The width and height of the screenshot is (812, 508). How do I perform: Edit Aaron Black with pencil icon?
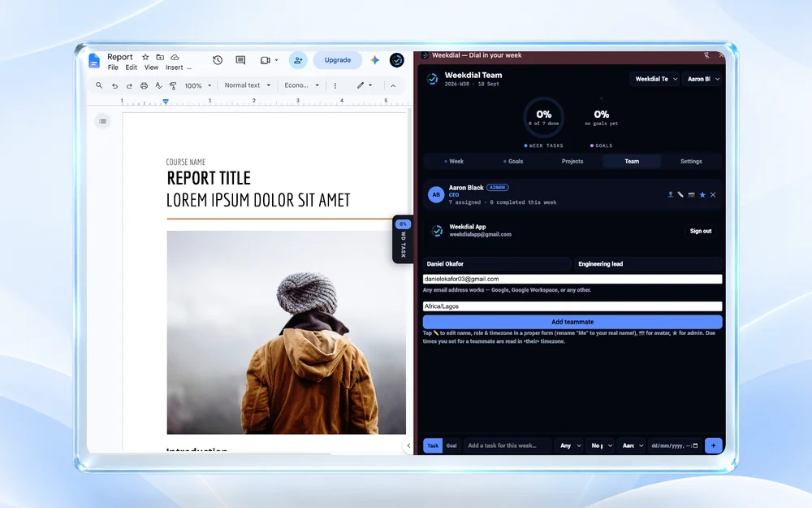pos(680,195)
